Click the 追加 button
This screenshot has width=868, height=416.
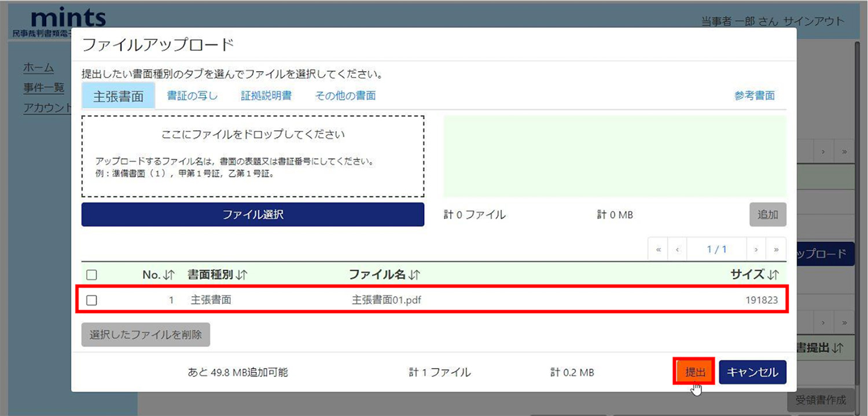[768, 215]
